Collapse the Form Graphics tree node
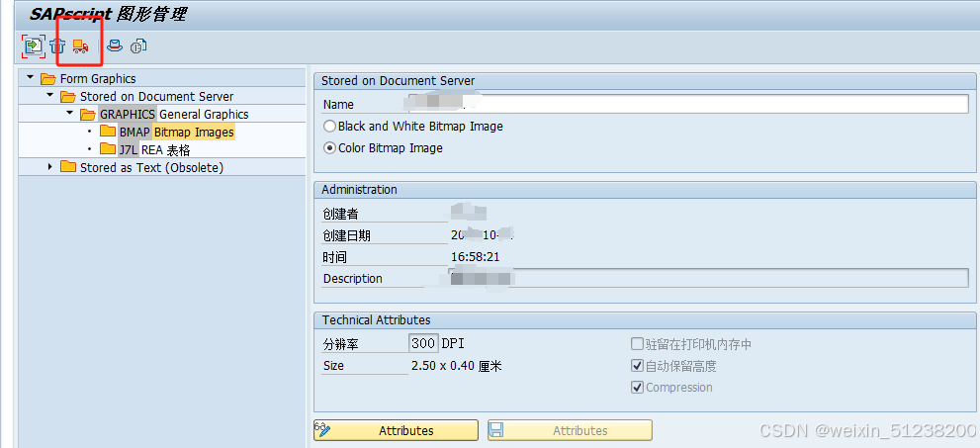The image size is (980, 448). (x=30, y=77)
